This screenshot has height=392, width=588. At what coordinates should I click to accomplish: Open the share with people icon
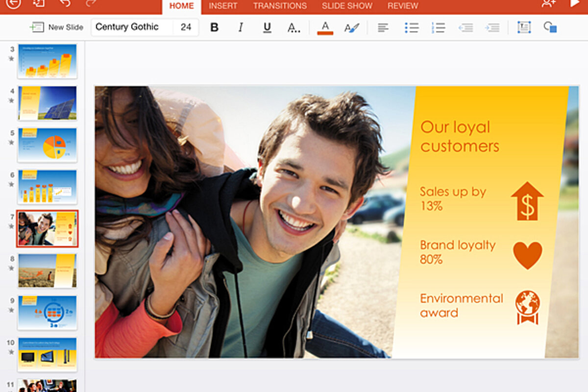(x=549, y=3)
